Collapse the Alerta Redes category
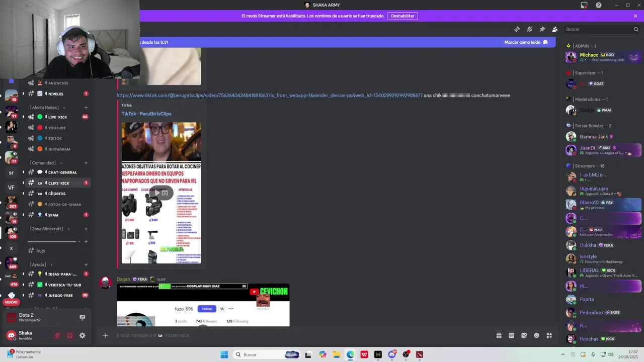The width and height of the screenshot is (644, 362). pos(47,108)
